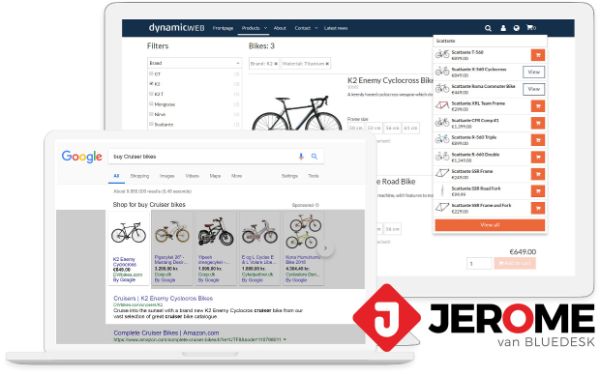
Task: Click Google voice search microphone icon
Action: 301,156
